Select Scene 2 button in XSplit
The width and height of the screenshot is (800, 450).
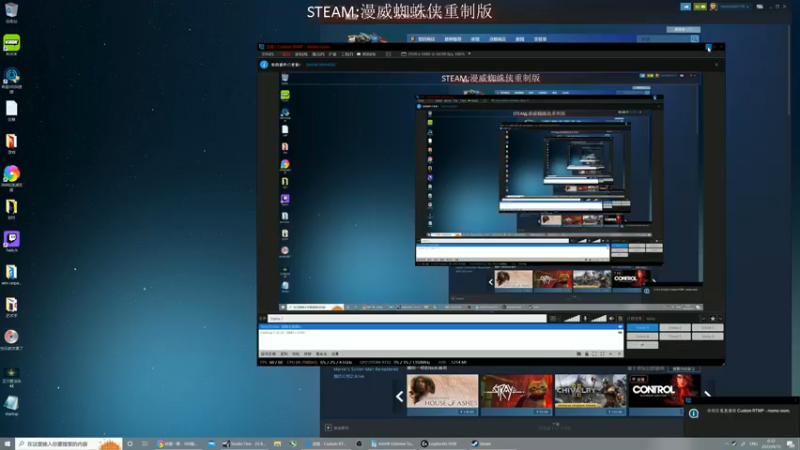coord(675,328)
